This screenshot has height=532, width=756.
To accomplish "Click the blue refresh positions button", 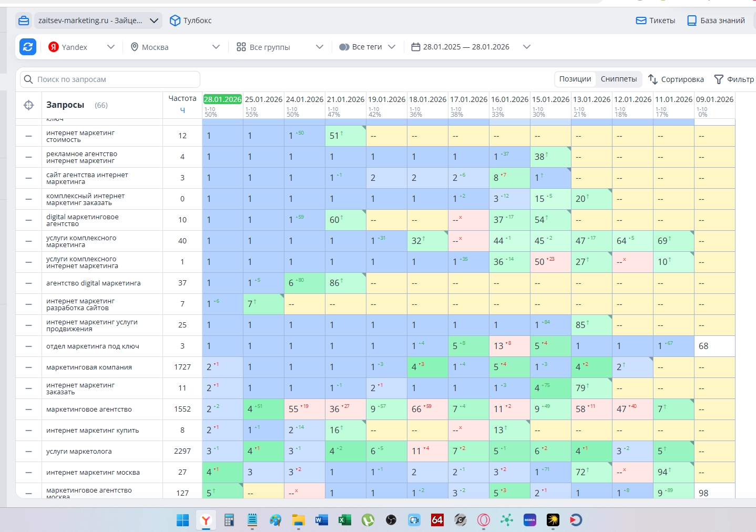I will pyautogui.click(x=28, y=47).
